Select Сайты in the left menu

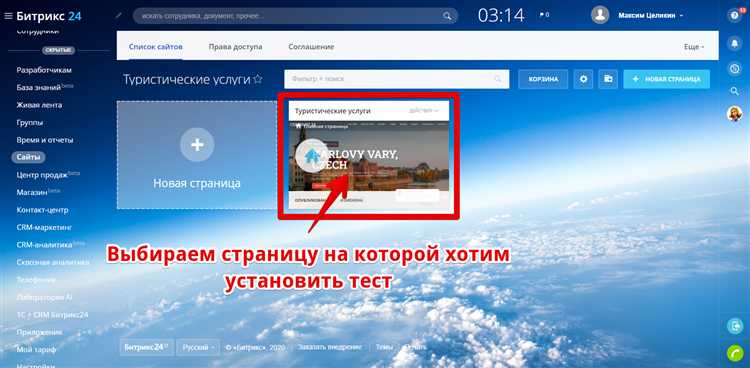click(x=28, y=157)
